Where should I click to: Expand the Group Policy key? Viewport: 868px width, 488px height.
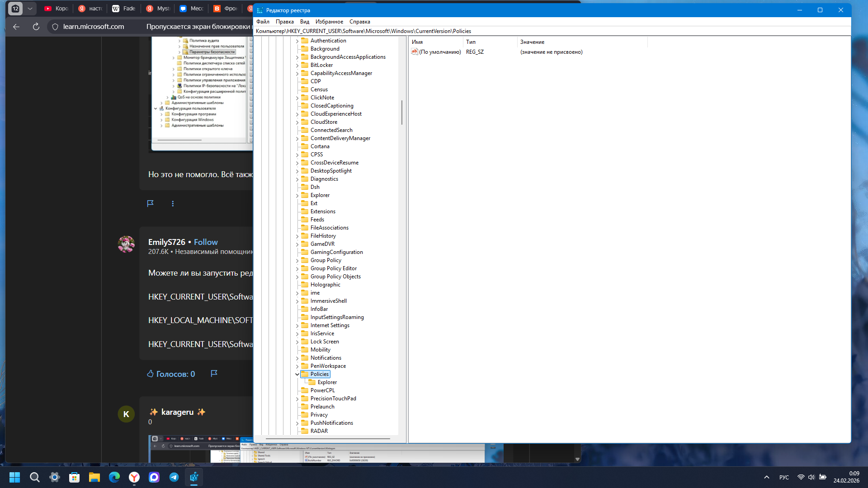point(297,260)
